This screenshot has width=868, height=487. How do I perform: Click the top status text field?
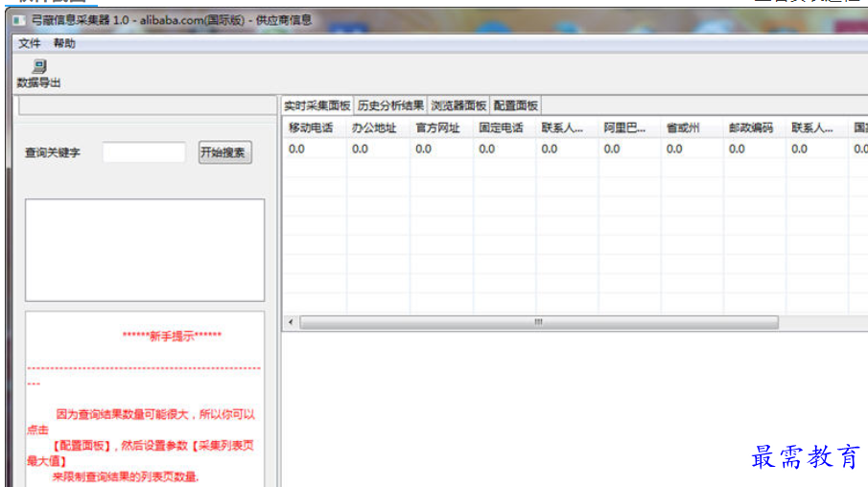click(148, 105)
